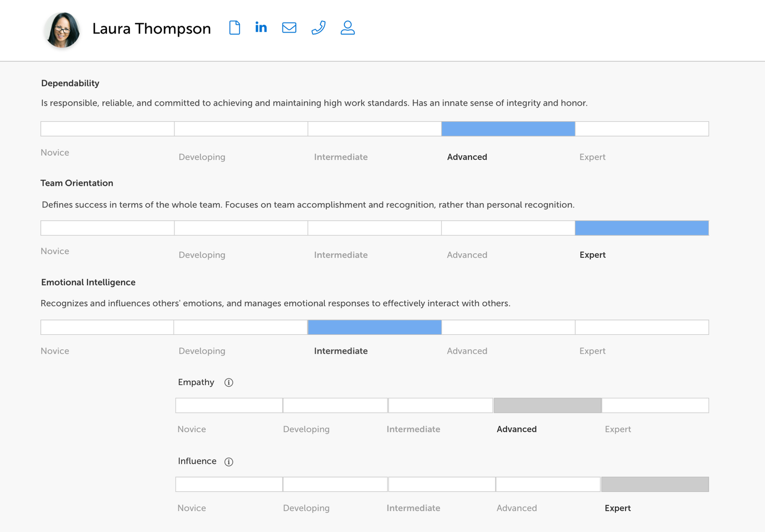This screenshot has height=532, width=765.
Task: Open the user profile icon
Action: [347, 28]
